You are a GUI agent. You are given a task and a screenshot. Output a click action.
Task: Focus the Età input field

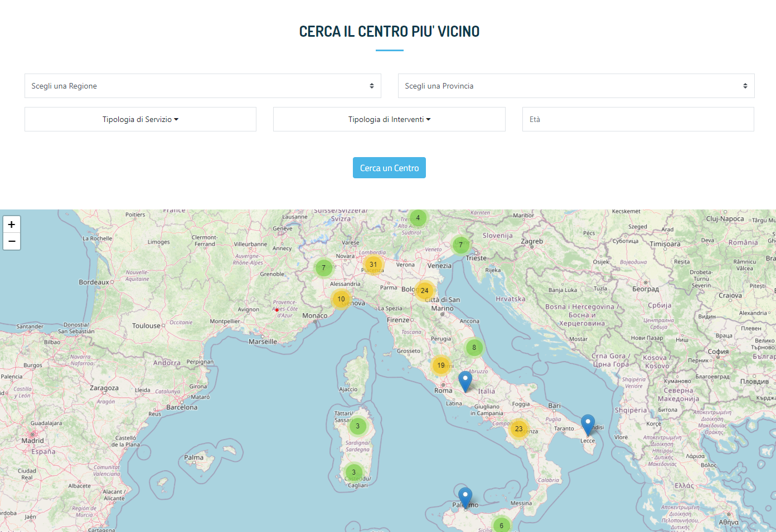coord(638,119)
